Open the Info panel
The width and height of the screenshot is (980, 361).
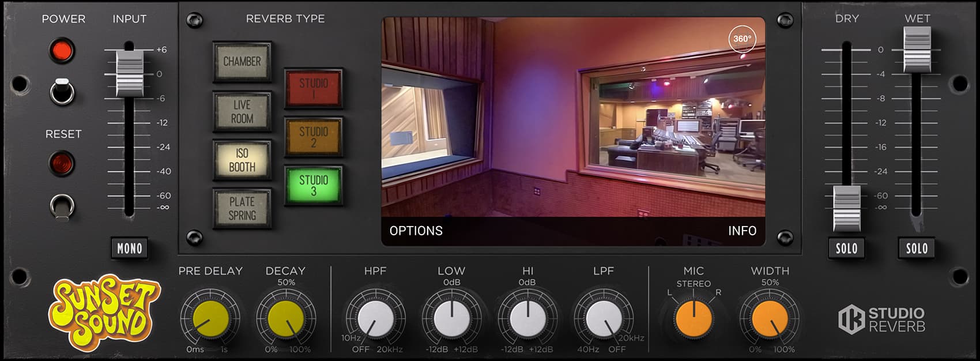pos(742,231)
